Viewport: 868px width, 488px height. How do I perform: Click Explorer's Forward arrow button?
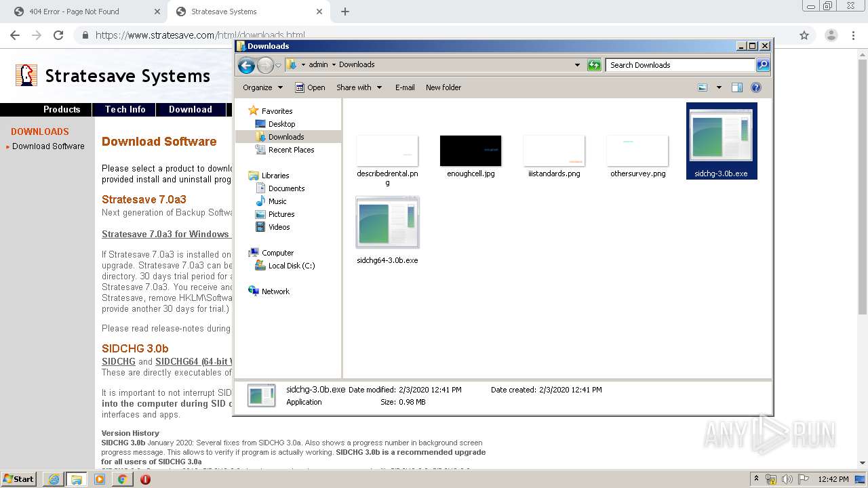click(265, 65)
